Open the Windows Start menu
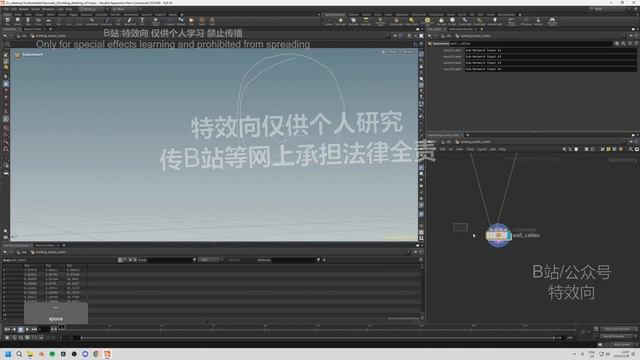 point(8,354)
